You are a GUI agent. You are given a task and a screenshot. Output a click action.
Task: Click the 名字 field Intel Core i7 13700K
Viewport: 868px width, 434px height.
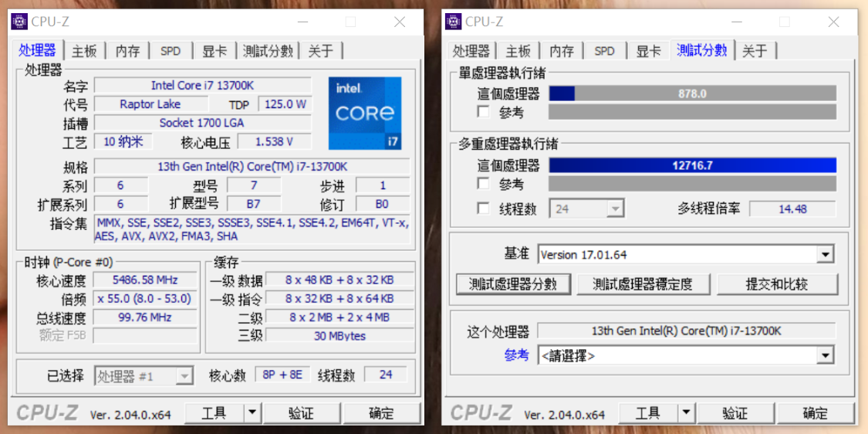[x=203, y=86]
